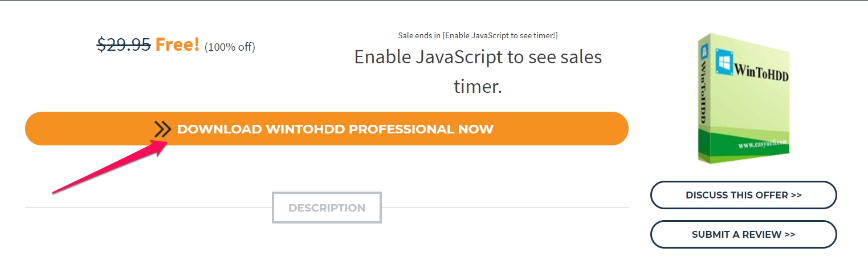The height and width of the screenshot is (260, 868).
Task: Switch to the Description tab
Action: (327, 208)
